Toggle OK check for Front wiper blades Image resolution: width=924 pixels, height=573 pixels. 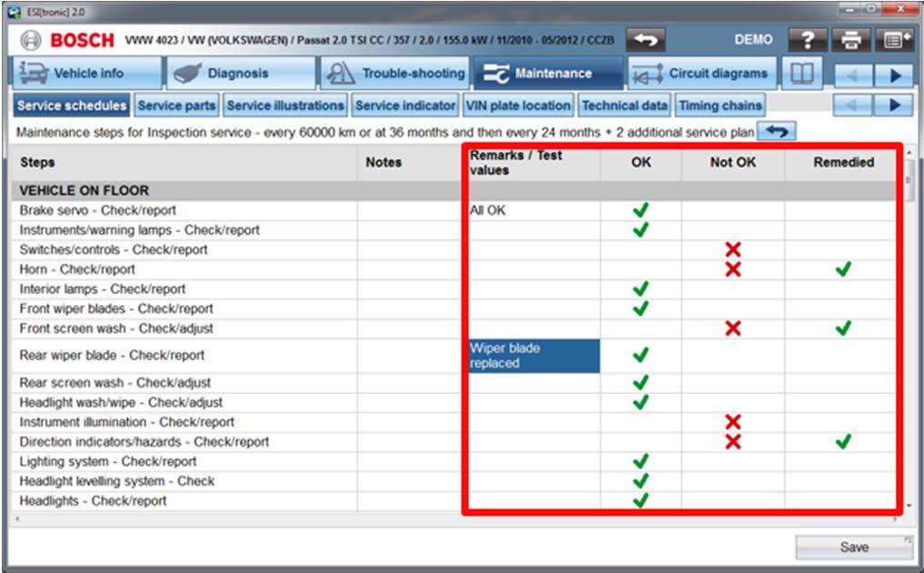[641, 308]
